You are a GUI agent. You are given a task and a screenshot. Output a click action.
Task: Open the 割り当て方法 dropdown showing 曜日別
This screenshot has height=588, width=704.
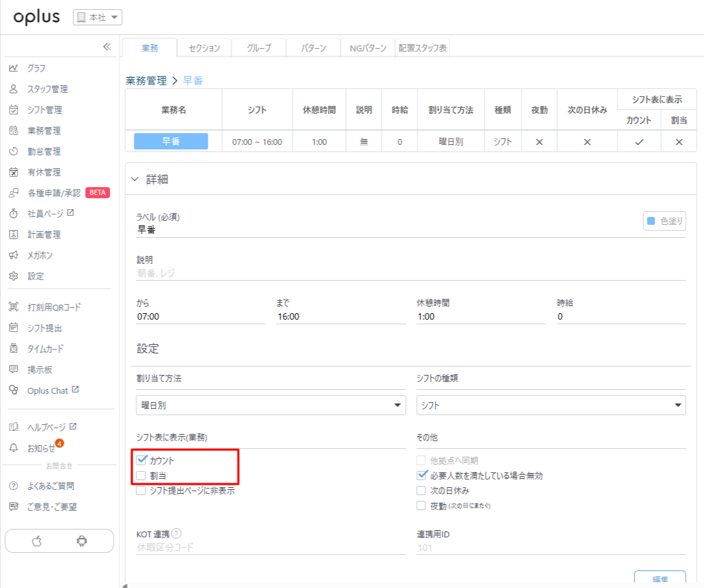click(271, 405)
